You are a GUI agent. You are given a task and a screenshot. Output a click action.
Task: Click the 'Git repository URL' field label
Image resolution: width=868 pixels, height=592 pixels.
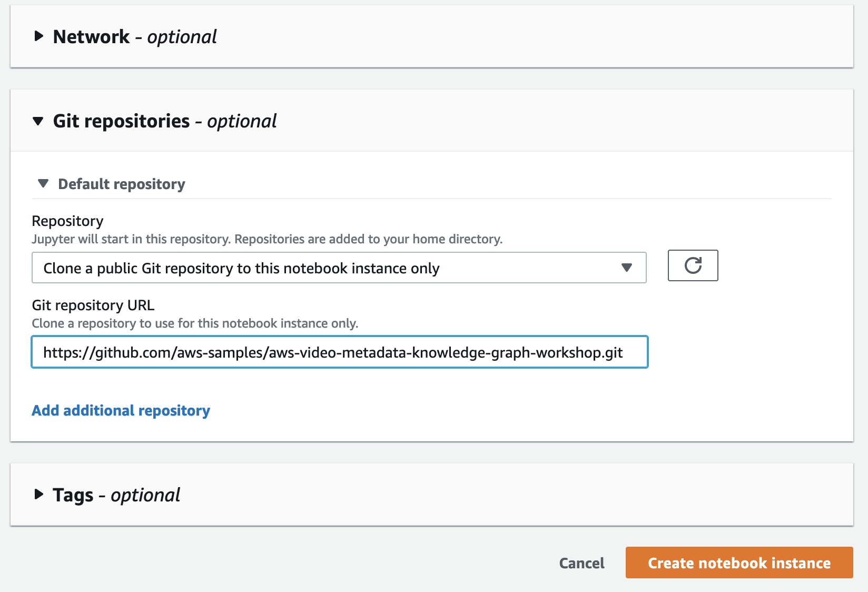(93, 305)
